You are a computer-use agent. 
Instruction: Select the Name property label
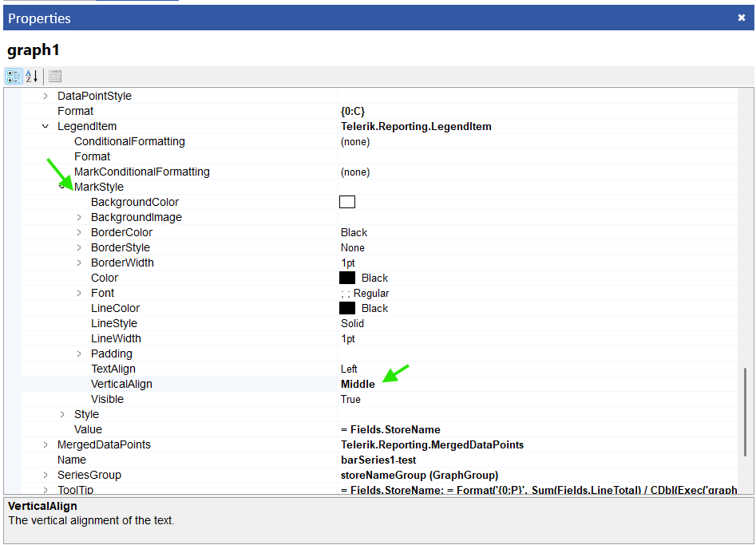72,460
